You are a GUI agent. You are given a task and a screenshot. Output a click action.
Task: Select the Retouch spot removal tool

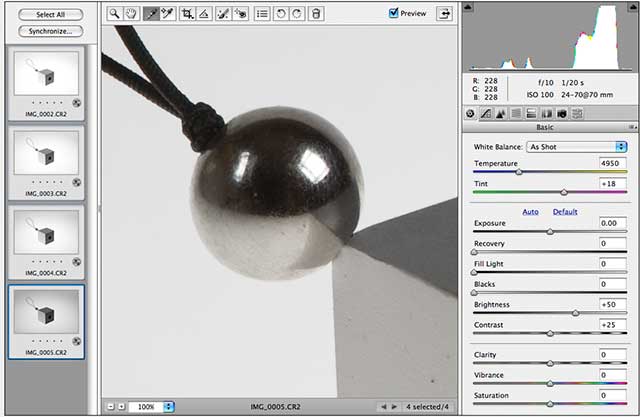tap(223, 14)
